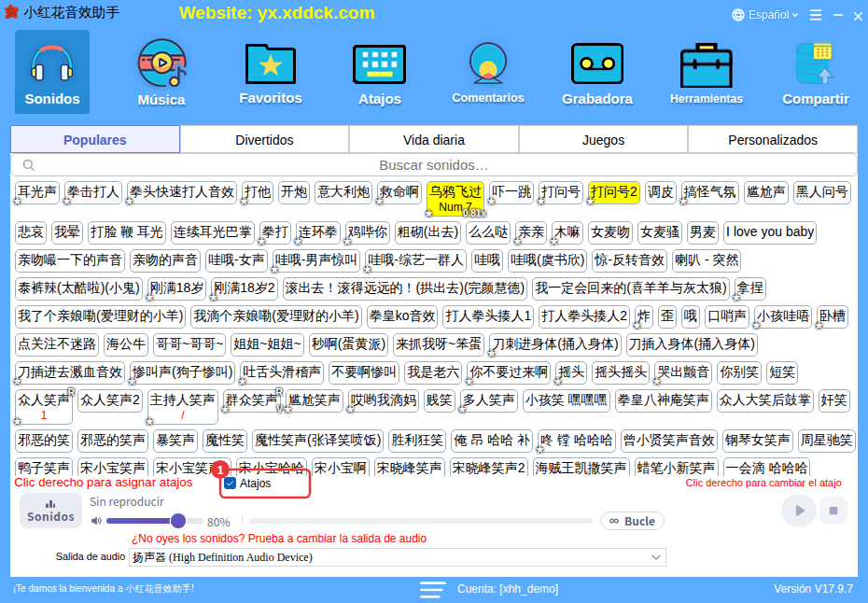The image size is (868, 603).
Task: Click the play button at bottom right
Action: 798,511
